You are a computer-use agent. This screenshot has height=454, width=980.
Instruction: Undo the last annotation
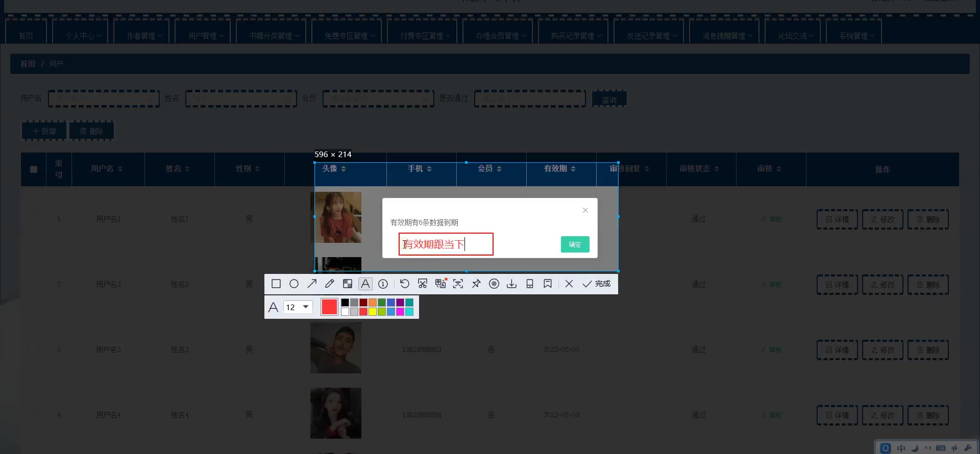(x=405, y=284)
